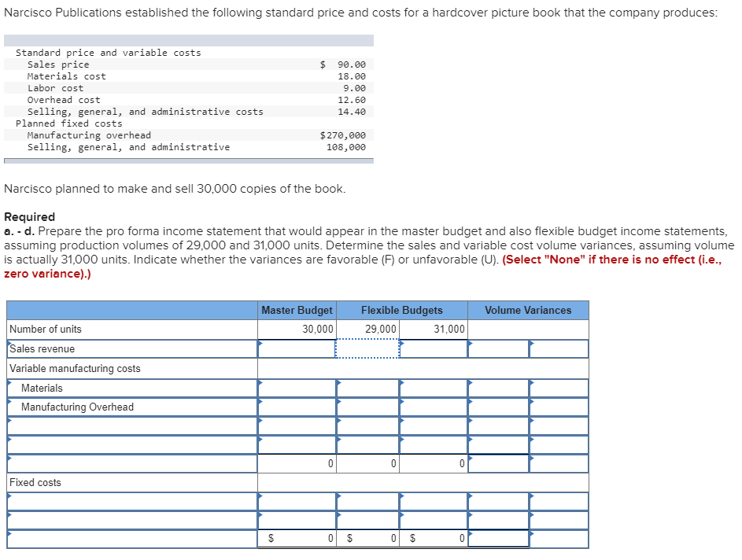Click the Standard price and variable costs heading
Image resolution: width=742 pixels, height=560 pixels.
click(109, 53)
